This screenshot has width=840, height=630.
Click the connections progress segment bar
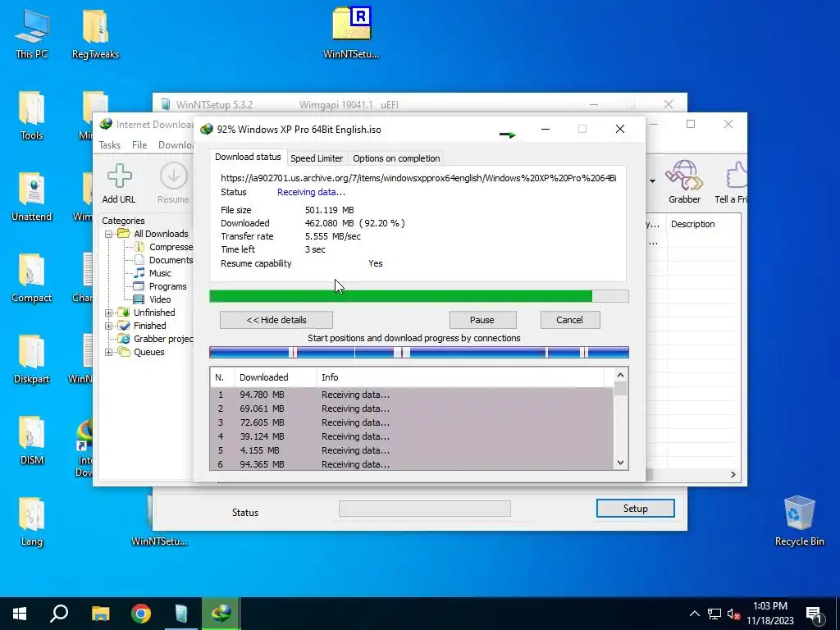click(419, 352)
